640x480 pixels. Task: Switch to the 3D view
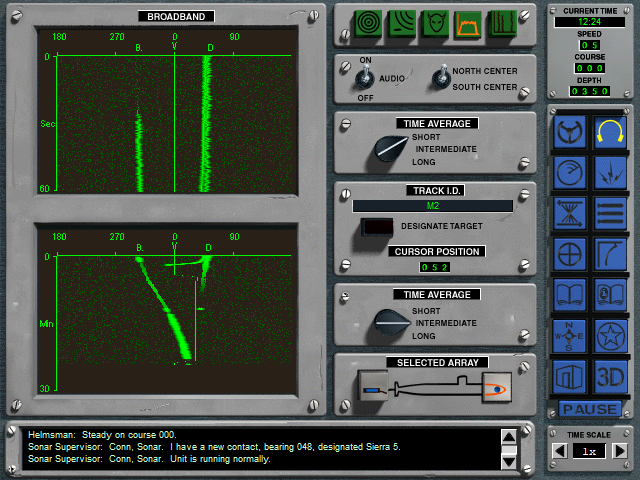(x=611, y=377)
